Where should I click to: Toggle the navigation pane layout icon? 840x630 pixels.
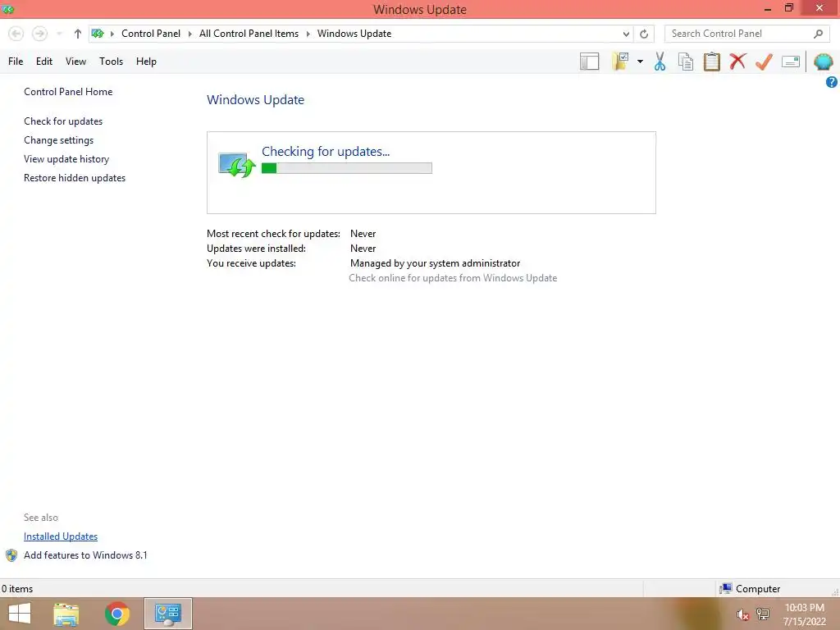589,62
